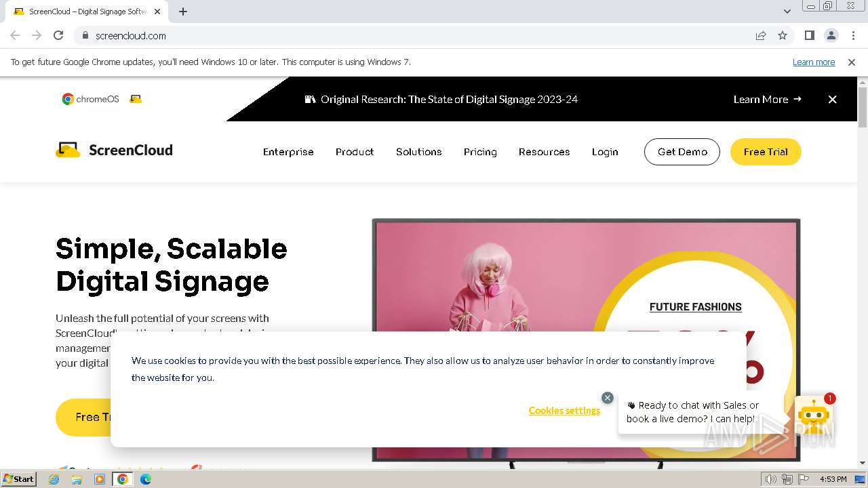
Task: Click the research banner headline text
Action: click(x=449, y=99)
